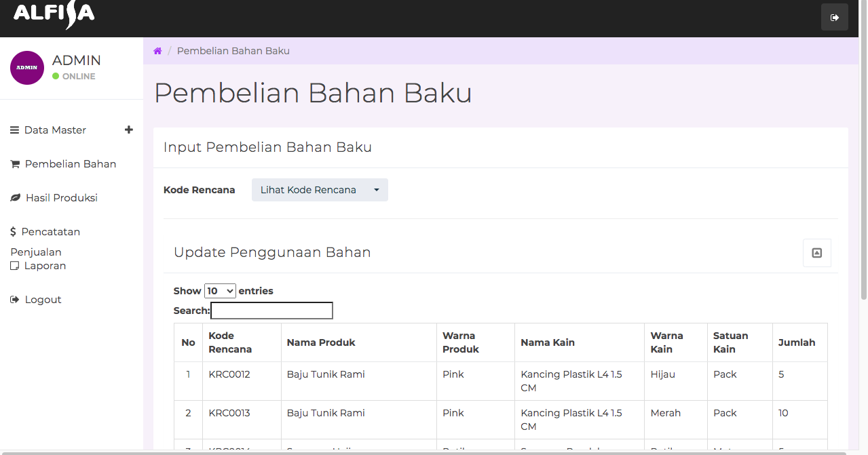
Task: Click the sidebar Logout icon
Action: [x=14, y=300]
